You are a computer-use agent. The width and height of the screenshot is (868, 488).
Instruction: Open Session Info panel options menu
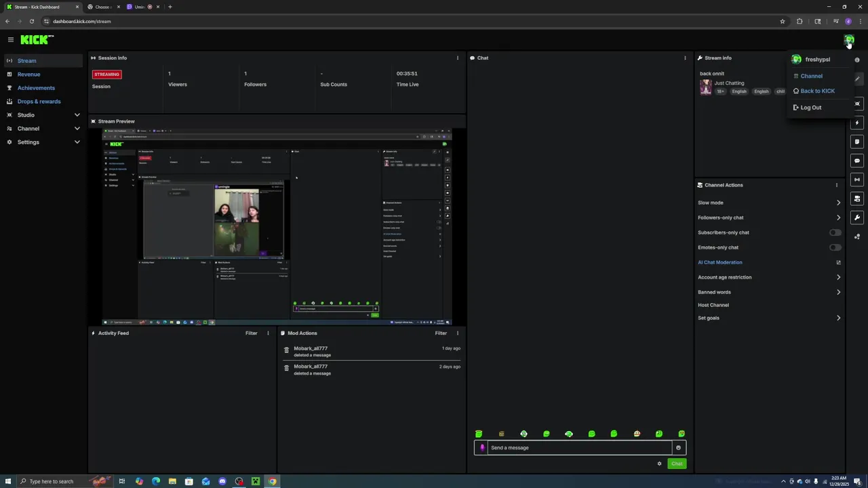(458, 58)
